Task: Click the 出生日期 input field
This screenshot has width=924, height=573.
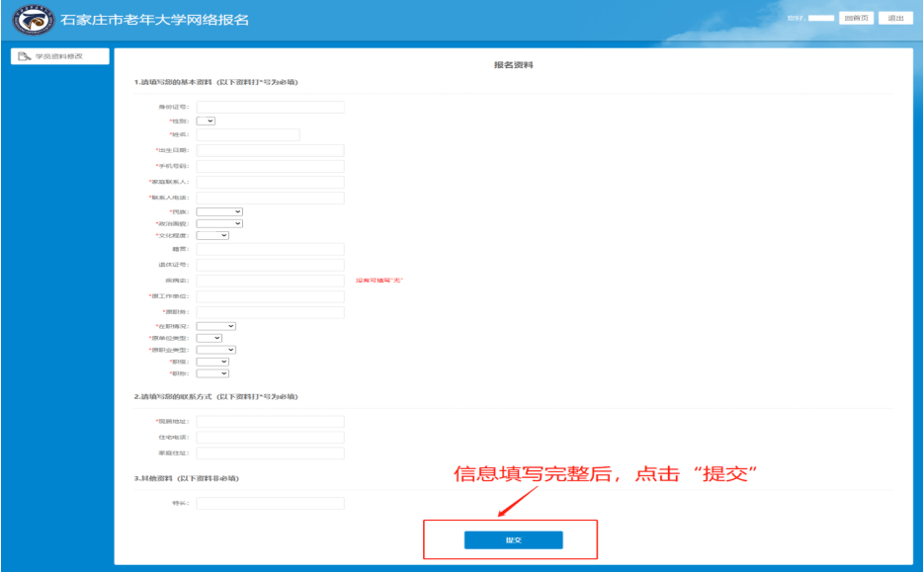Action: 270,151
